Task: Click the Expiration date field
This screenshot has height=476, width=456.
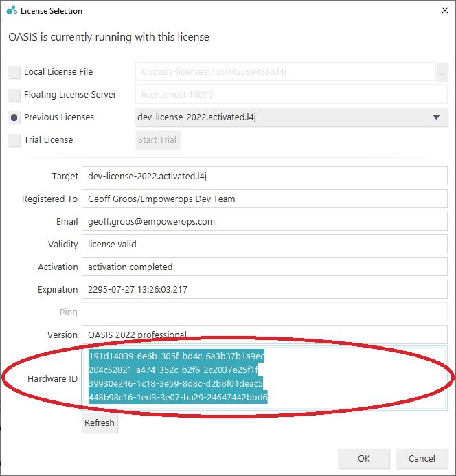Action: click(264, 289)
